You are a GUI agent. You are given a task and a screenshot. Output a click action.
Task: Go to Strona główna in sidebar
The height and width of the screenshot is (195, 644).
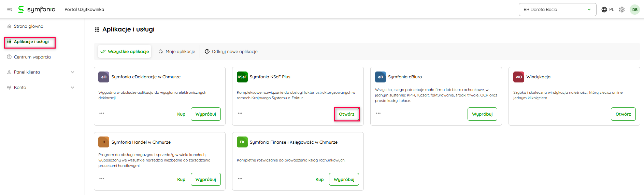[28, 26]
